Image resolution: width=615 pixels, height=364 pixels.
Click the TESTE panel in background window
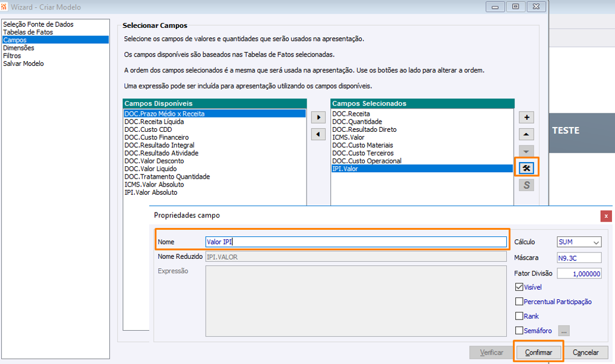(x=582, y=133)
